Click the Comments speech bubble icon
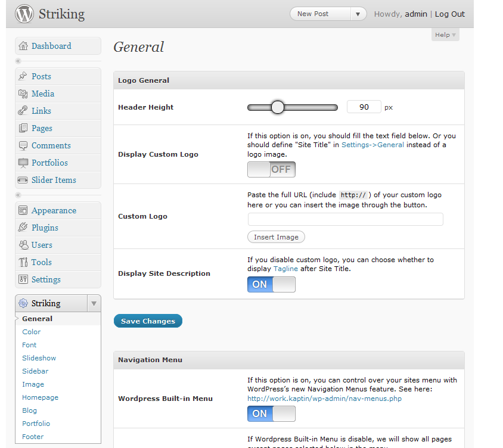The image size is (503, 448). tap(23, 145)
